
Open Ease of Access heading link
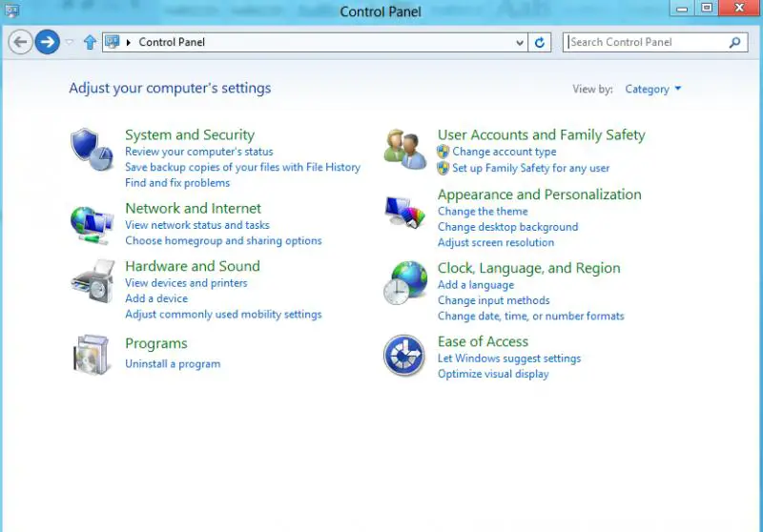pos(483,341)
